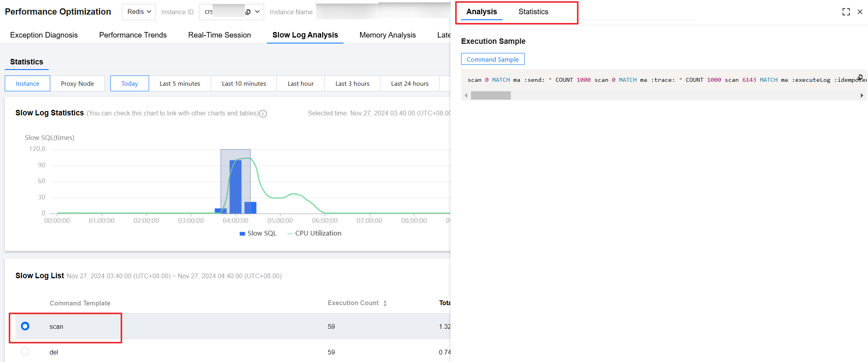Open the Redis database type dropdown

tap(139, 12)
